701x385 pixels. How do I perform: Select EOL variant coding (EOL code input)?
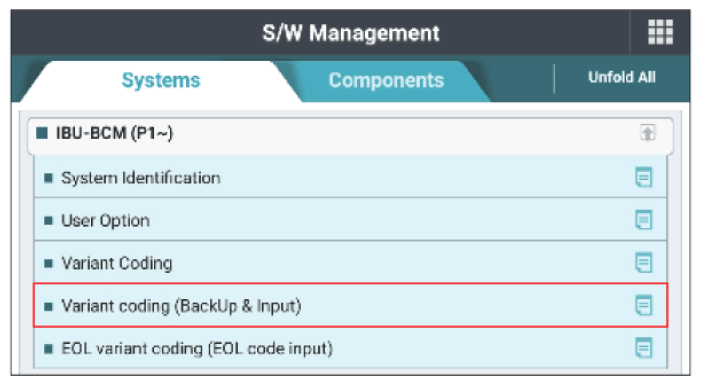pos(350,348)
